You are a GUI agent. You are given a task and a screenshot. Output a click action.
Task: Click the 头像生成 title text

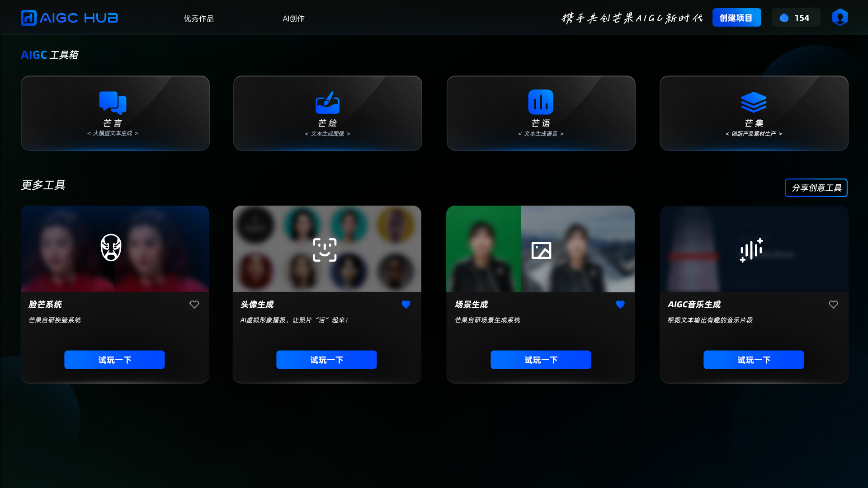pyautogui.click(x=257, y=305)
